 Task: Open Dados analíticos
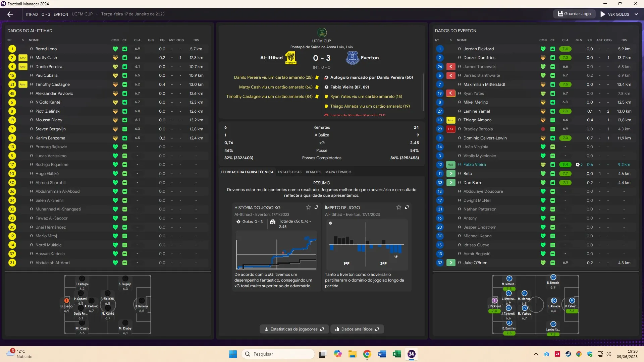[x=357, y=329]
